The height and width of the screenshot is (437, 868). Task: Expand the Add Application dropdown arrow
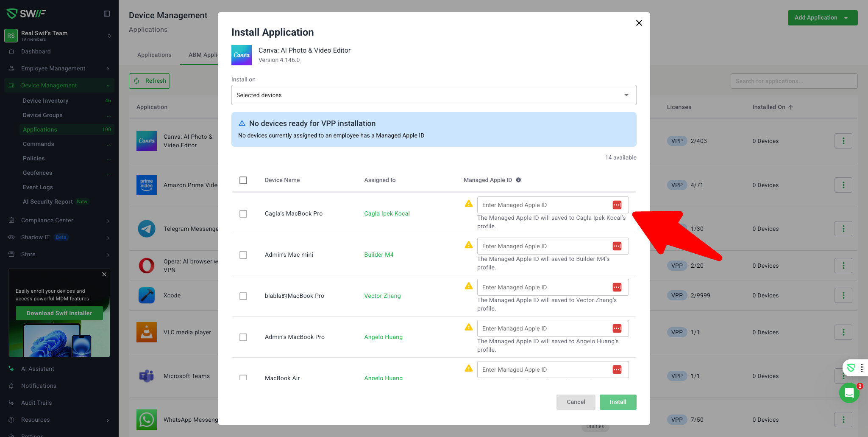tap(846, 18)
